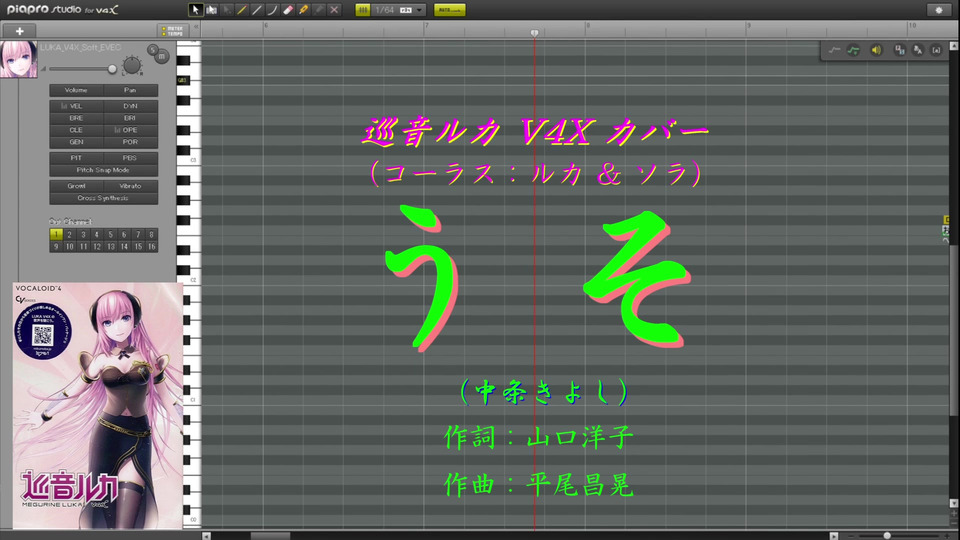Click the horizontal scrollbar thumb
The image size is (960, 540).
tap(270, 536)
